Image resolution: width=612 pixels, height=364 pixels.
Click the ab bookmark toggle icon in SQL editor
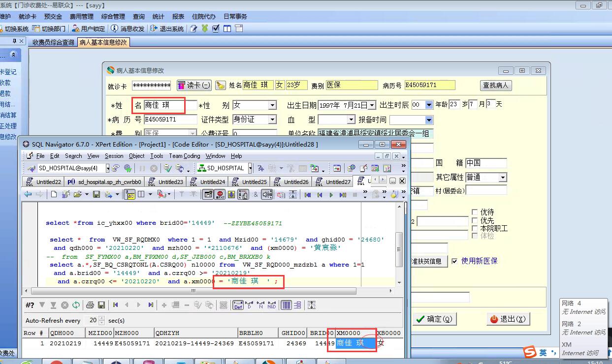(x=130, y=195)
